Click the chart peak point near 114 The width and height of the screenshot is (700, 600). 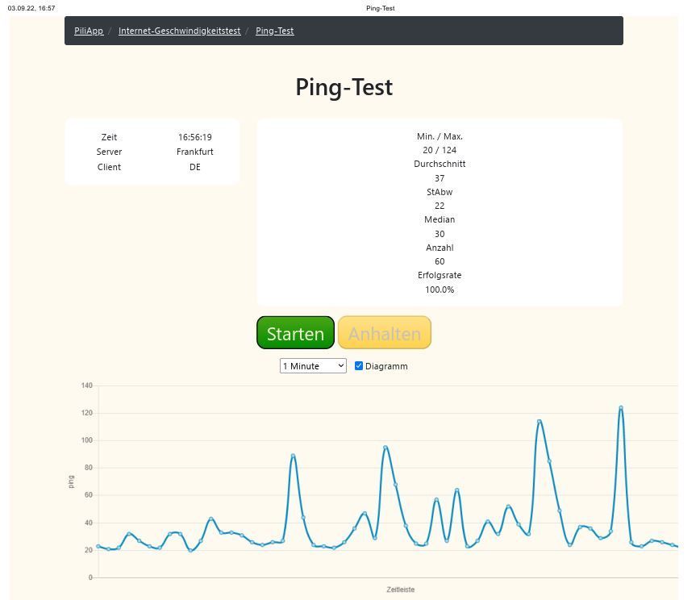coord(540,422)
